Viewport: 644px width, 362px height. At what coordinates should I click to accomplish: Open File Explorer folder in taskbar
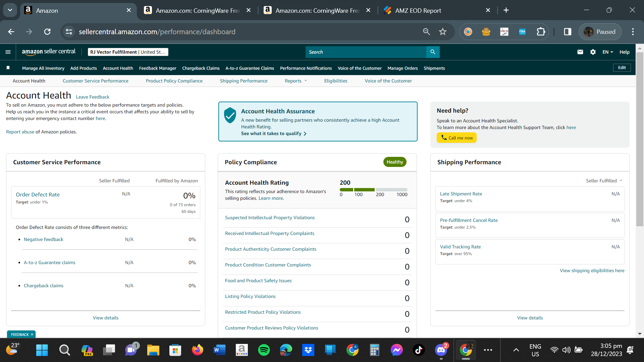tap(153, 350)
